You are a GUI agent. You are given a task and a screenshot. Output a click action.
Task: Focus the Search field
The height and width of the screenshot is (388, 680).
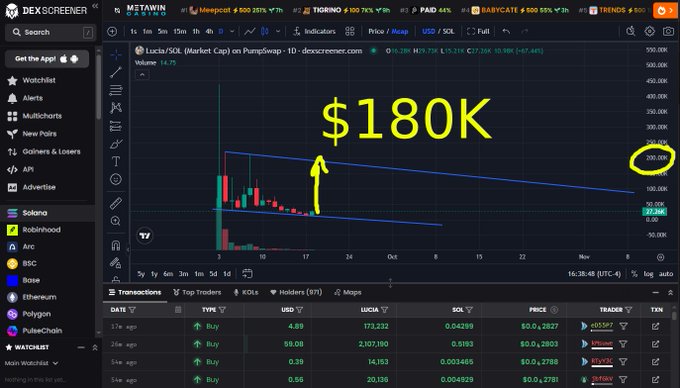51,32
